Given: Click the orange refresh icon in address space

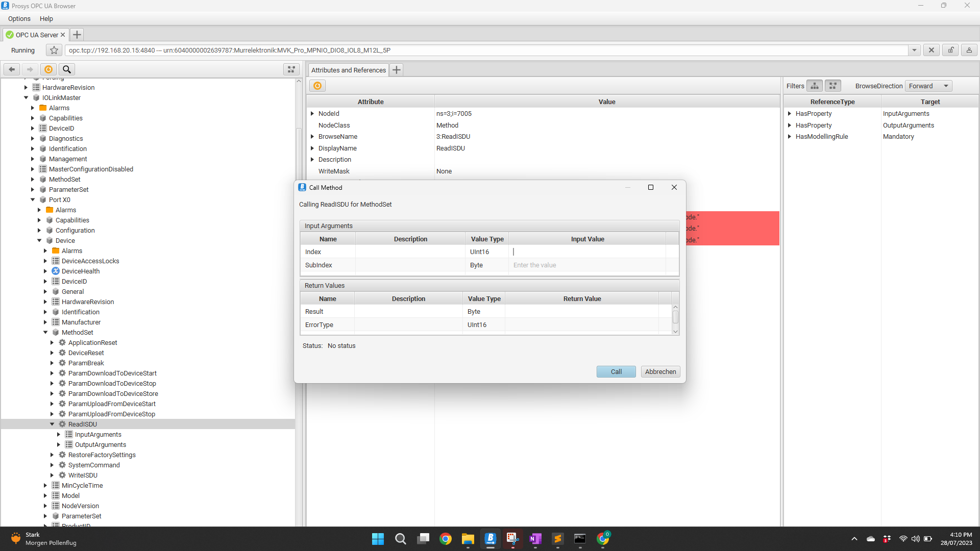Looking at the screenshot, I should [48, 69].
